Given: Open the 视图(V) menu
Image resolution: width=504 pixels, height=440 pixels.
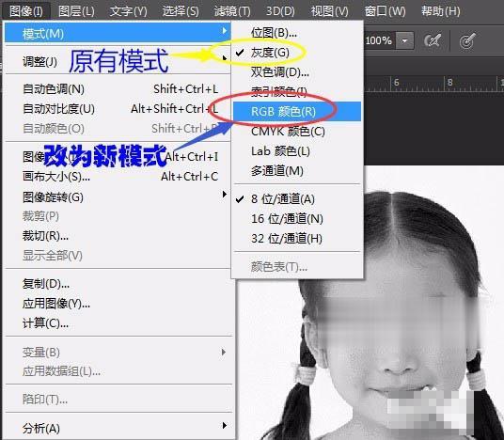Looking at the screenshot, I should click(329, 11).
